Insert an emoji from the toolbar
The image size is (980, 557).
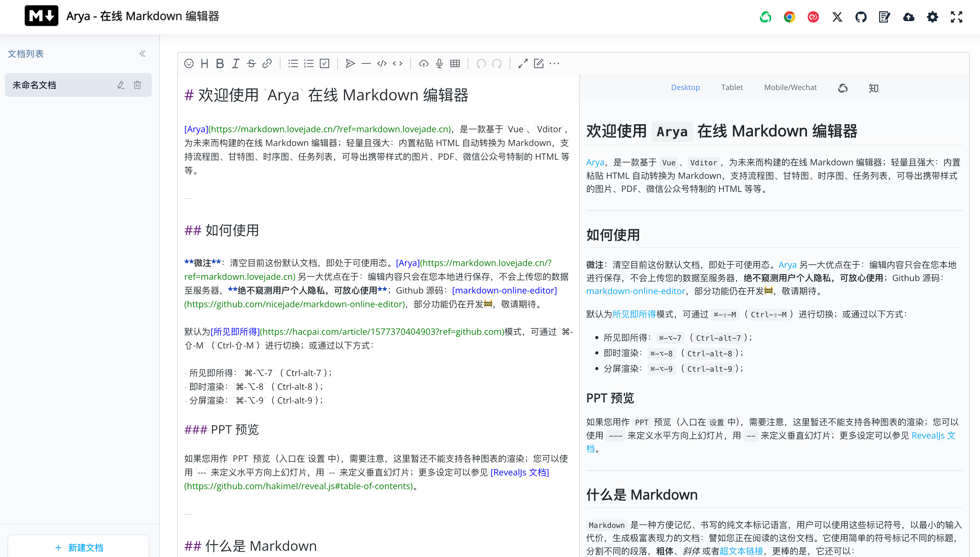(189, 63)
